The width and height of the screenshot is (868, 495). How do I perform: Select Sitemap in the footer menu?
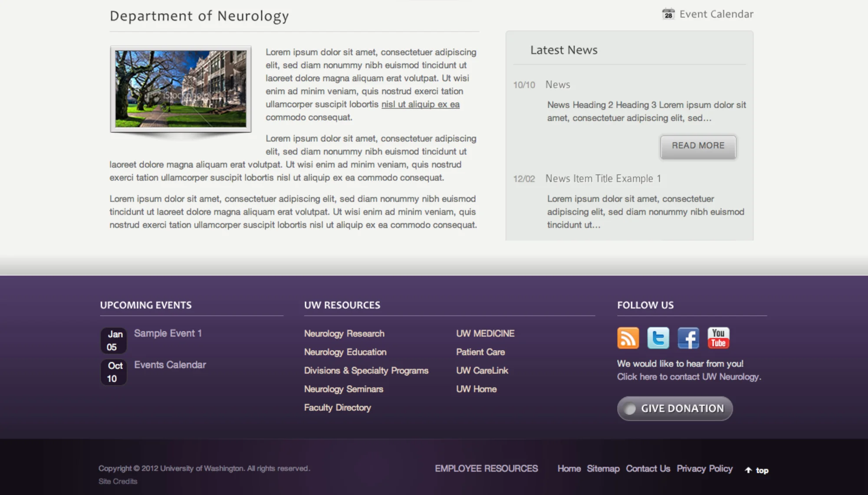(x=603, y=469)
